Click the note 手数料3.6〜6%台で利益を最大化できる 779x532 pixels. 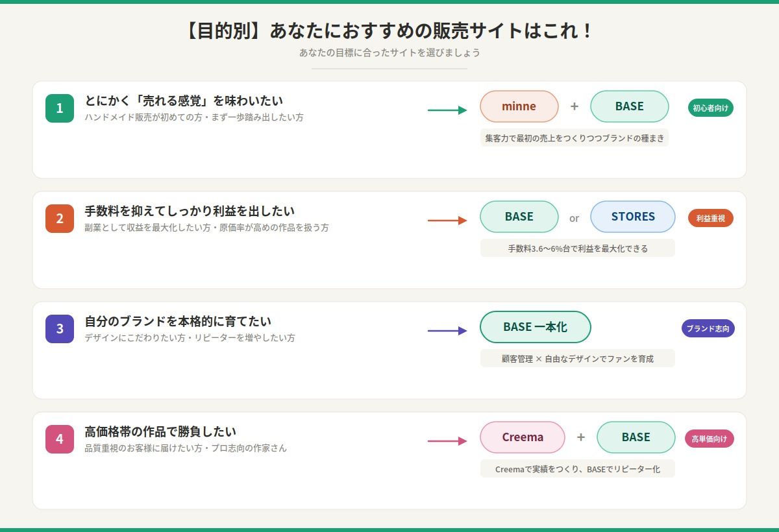[576, 248]
